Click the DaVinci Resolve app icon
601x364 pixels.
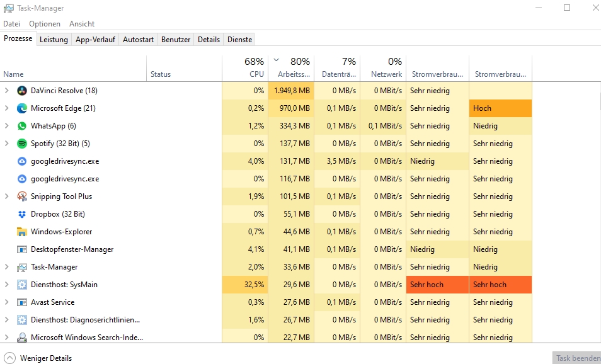22,91
